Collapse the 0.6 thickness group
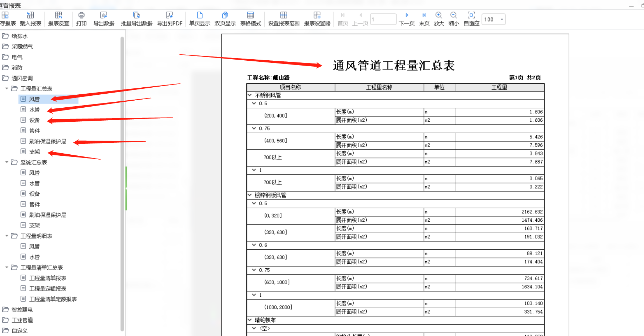 tap(254, 245)
